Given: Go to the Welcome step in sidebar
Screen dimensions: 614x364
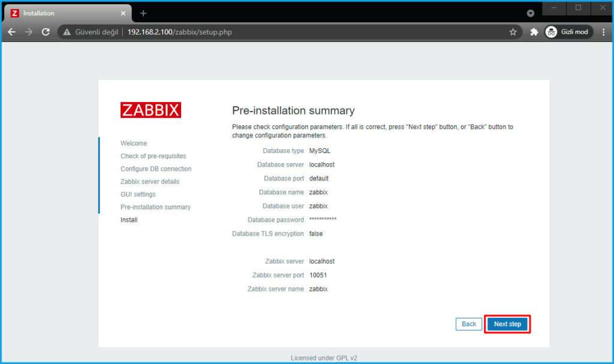Looking at the screenshot, I should coord(134,143).
